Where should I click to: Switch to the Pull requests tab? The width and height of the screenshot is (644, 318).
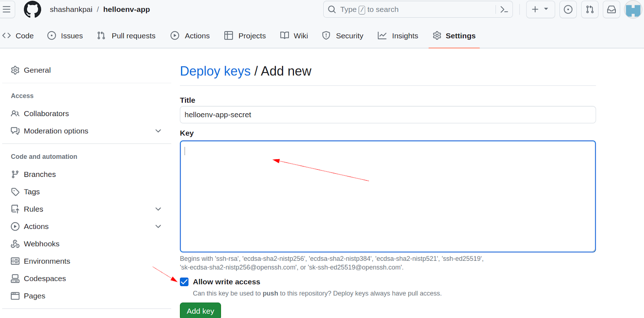(126, 35)
